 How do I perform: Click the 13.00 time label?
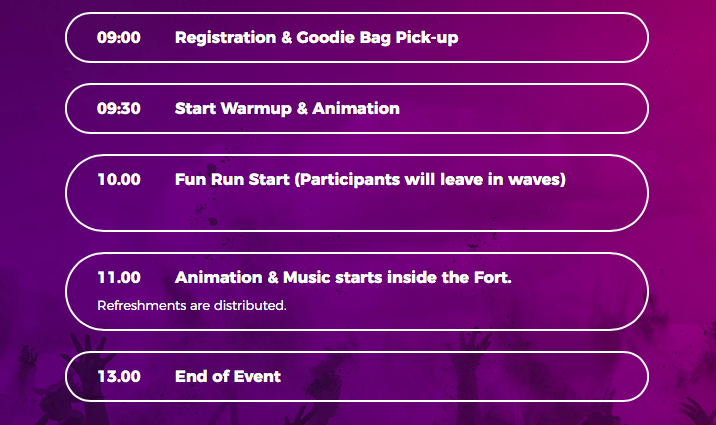(x=119, y=377)
